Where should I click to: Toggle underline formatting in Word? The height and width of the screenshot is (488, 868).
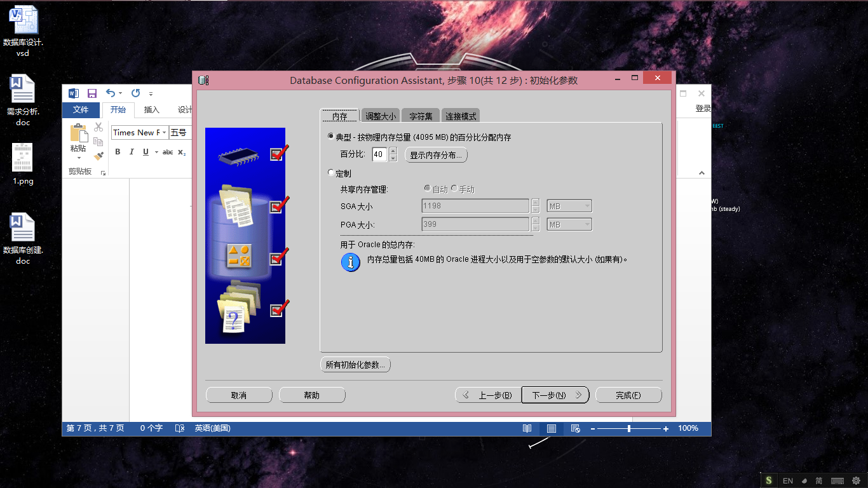(x=146, y=152)
